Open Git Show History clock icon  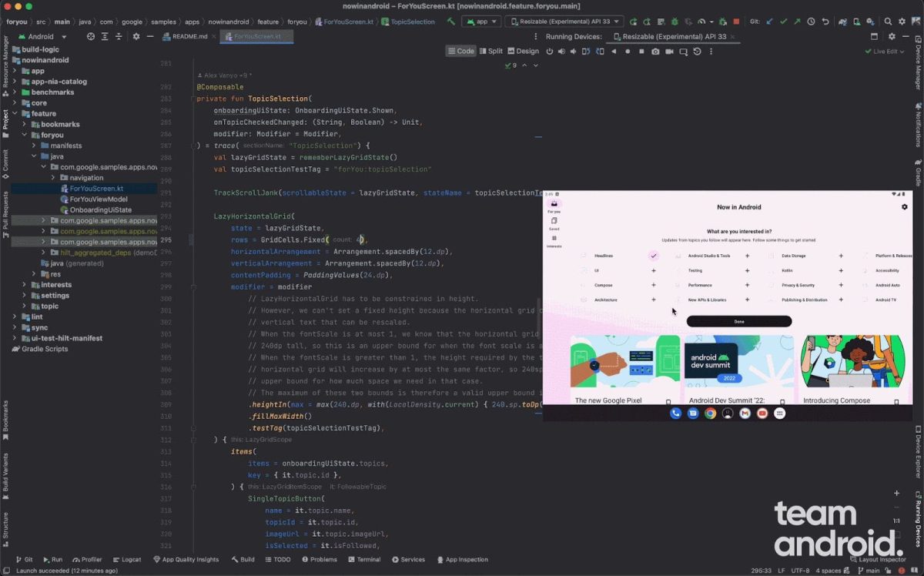tap(811, 22)
